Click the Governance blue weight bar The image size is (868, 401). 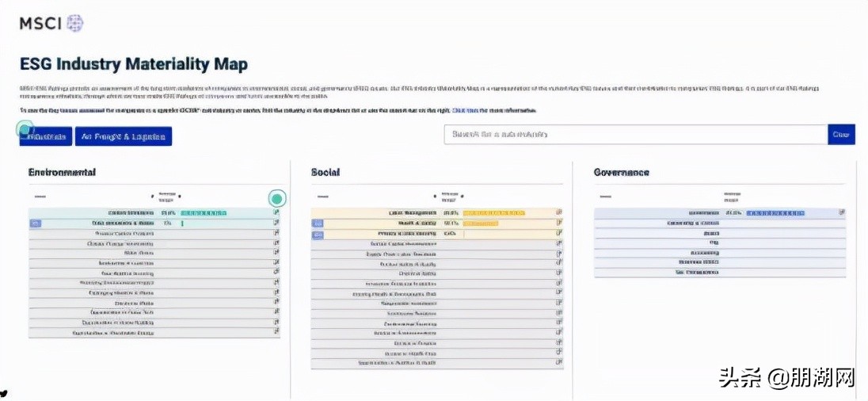[775, 212]
